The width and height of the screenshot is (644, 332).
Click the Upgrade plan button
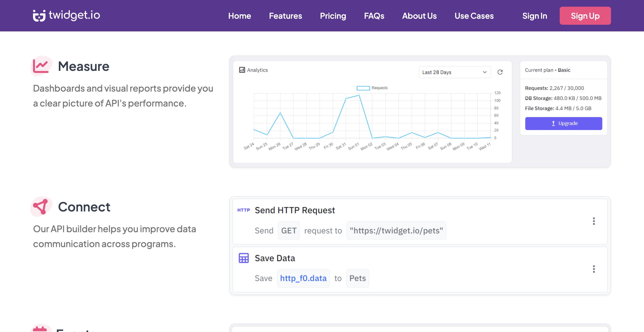563,123
